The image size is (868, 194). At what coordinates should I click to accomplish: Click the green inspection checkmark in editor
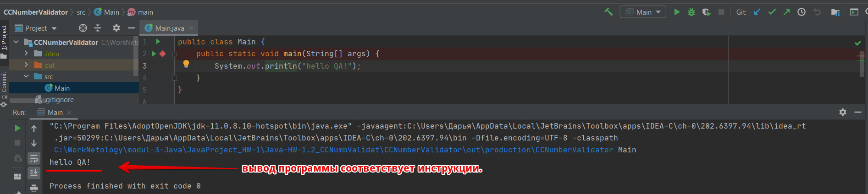[x=857, y=43]
